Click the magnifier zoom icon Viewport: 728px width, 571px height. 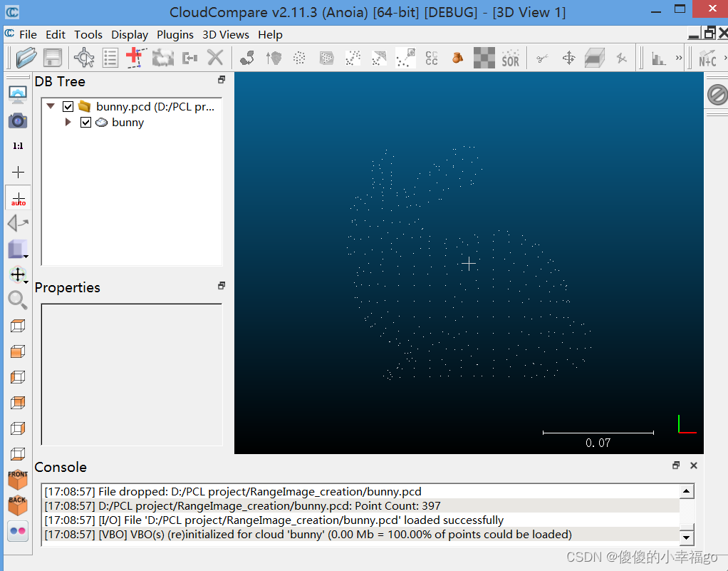[x=18, y=300]
